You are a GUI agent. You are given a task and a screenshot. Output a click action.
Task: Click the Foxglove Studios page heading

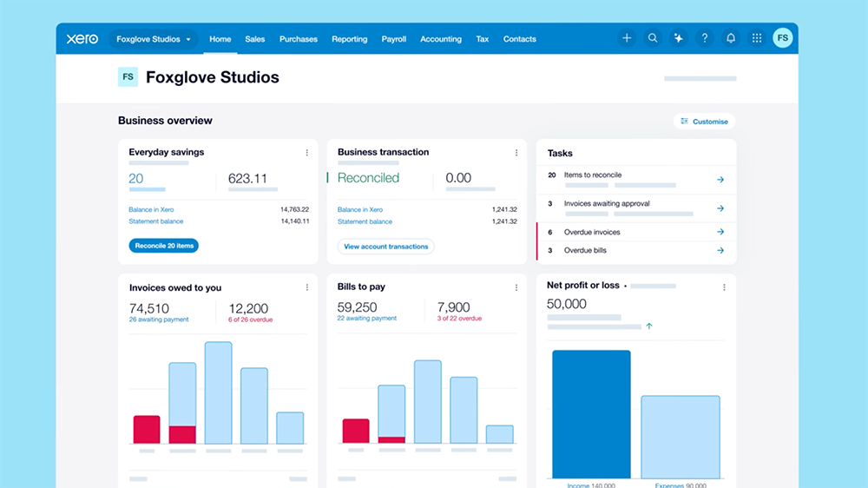click(212, 77)
